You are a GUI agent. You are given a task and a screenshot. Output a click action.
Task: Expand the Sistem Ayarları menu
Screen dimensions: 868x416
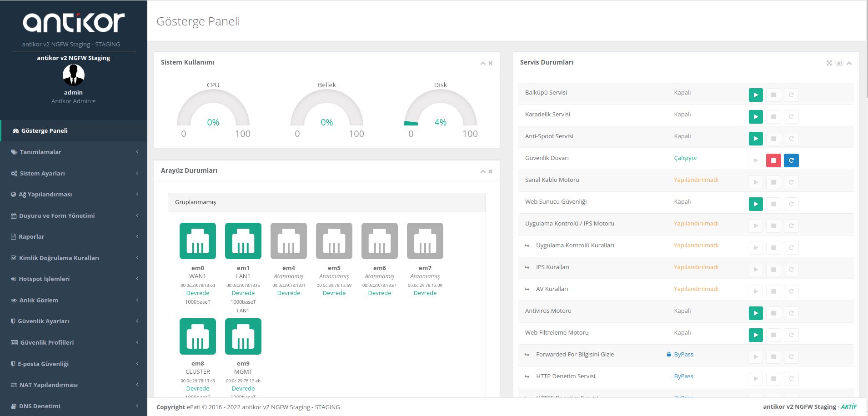[74, 173]
